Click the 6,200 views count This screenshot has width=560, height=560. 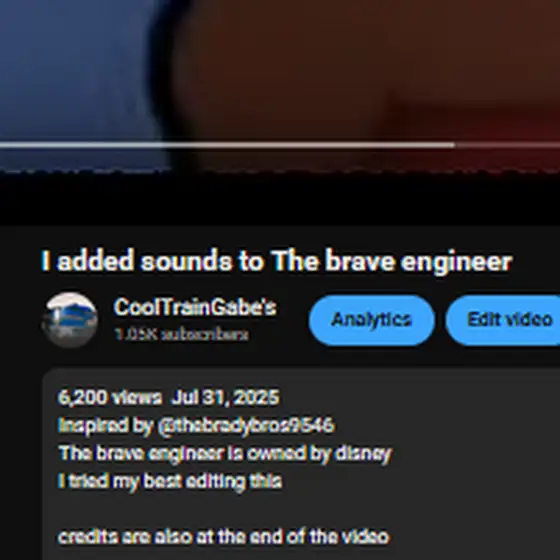point(109,397)
